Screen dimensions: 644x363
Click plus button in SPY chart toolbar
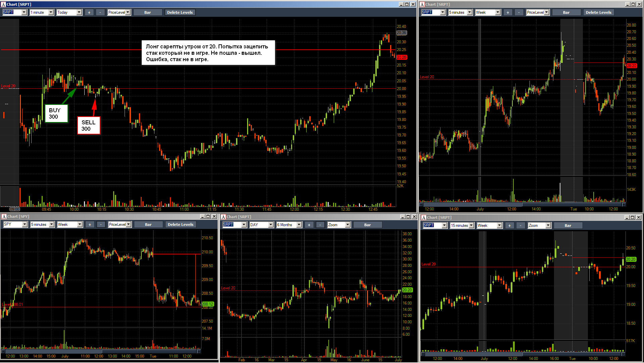pyautogui.click(x=90, y=225)
